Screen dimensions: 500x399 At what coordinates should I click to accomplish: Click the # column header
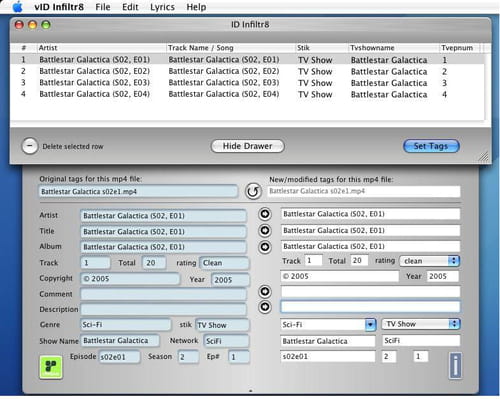(23, 48)
